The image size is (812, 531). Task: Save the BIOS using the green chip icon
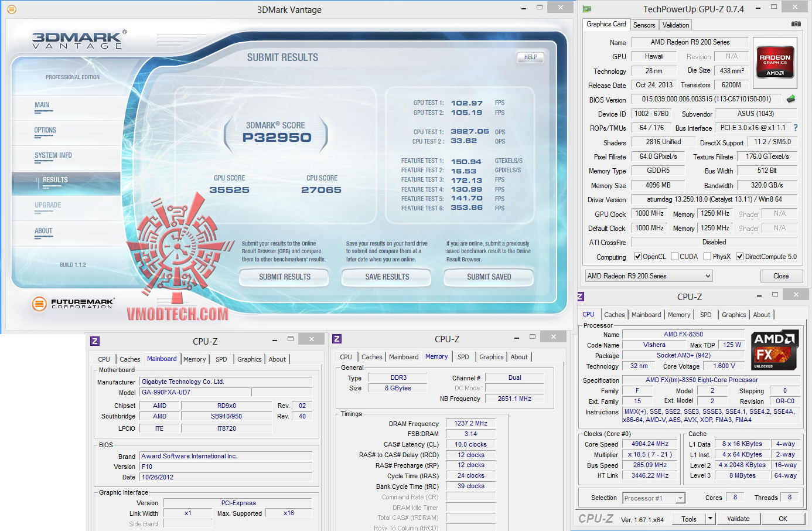tap(790, 99)
